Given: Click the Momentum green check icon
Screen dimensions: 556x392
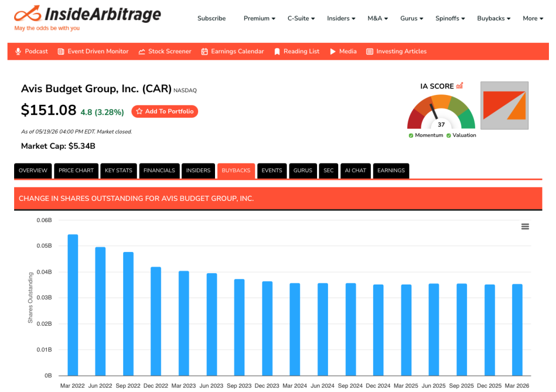Looking at the screenshot, I should (411, 135).
